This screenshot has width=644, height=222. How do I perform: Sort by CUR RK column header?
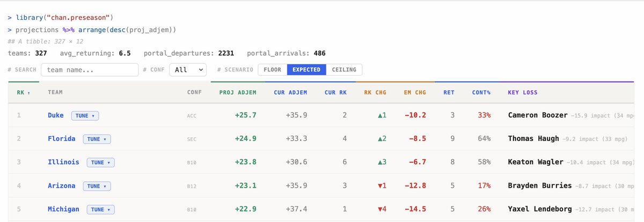pyautogui.click(x=335, y=92)
